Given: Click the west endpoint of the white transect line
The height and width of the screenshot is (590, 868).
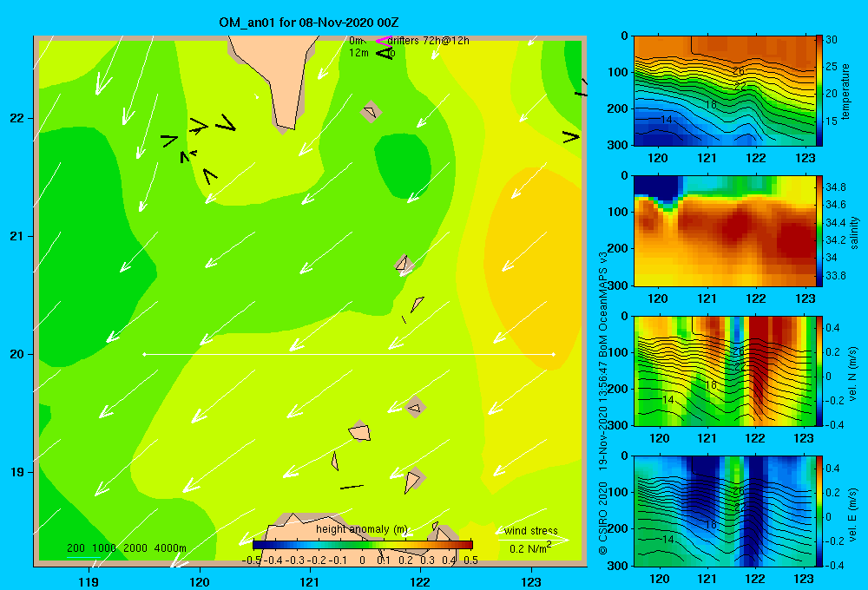Looking at the screenshot, I should 144,354.
